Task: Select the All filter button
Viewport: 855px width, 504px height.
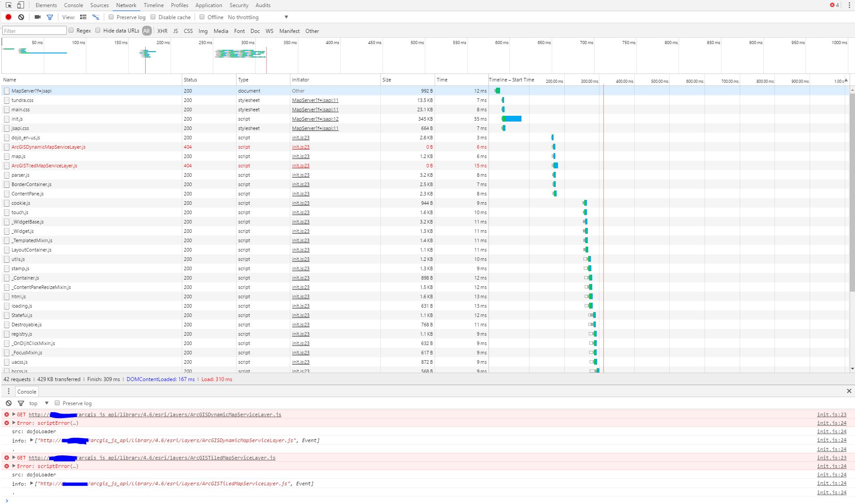Action: [147, 31]
